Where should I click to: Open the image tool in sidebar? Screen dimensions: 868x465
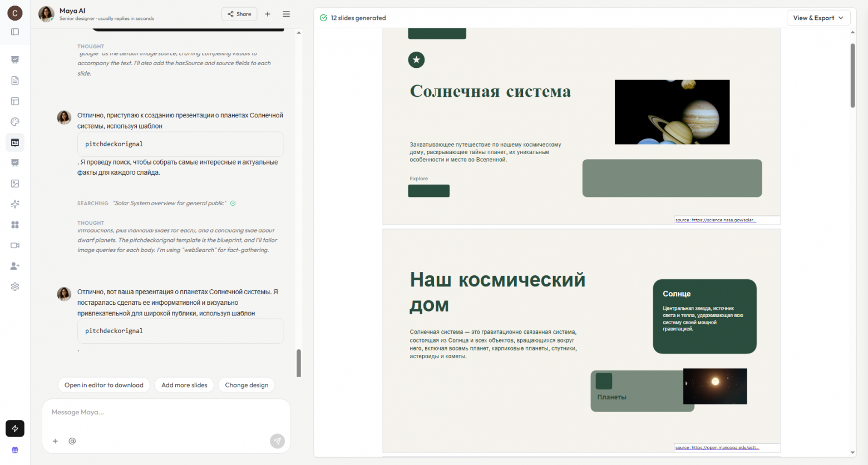[x=15, y=184]
